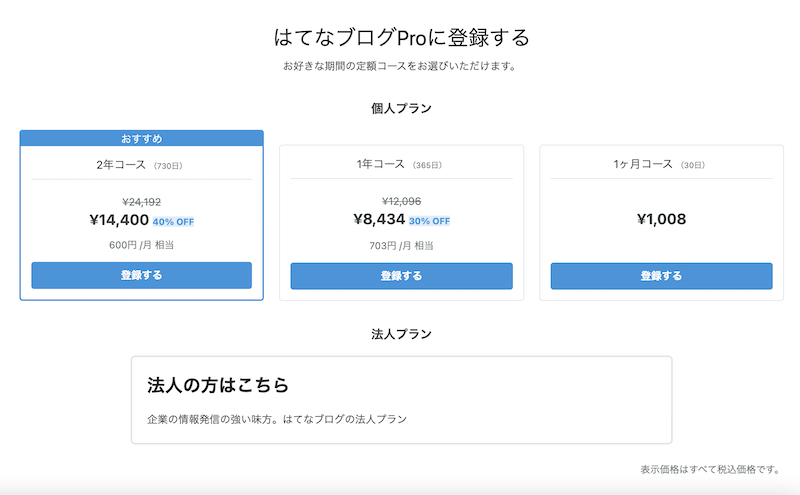Click the 40% OFF discount label
This screenshot has width=800, height=495.
pyautogui.click(x=174, y=222)
